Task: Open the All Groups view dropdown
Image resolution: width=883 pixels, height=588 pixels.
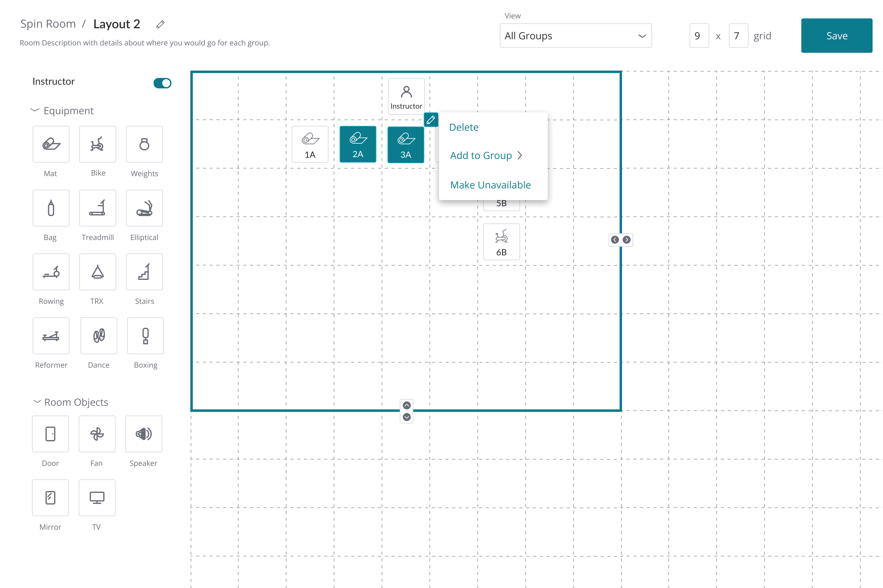Action: tap(575, 36)
